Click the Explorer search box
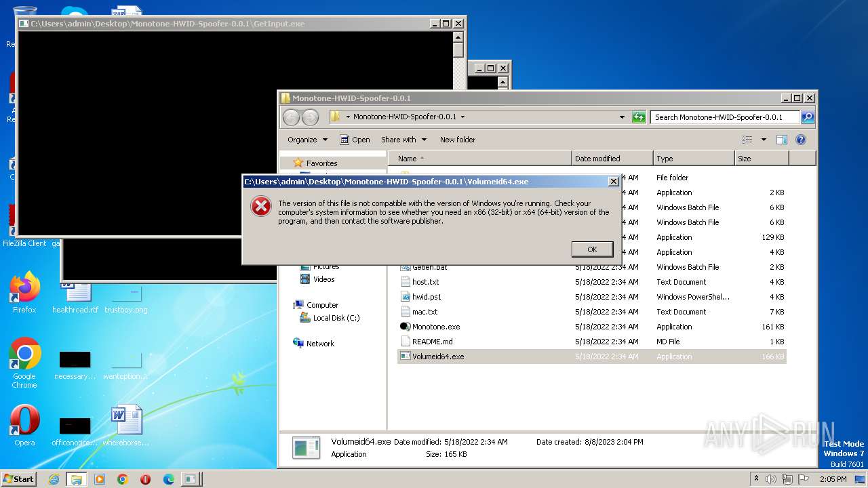 click(x=725, y=117)
